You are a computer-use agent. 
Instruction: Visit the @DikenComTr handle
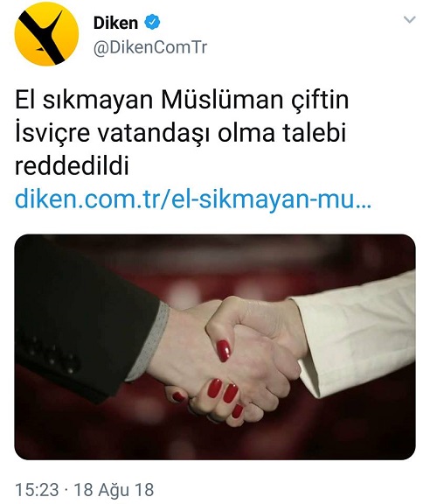150,47
